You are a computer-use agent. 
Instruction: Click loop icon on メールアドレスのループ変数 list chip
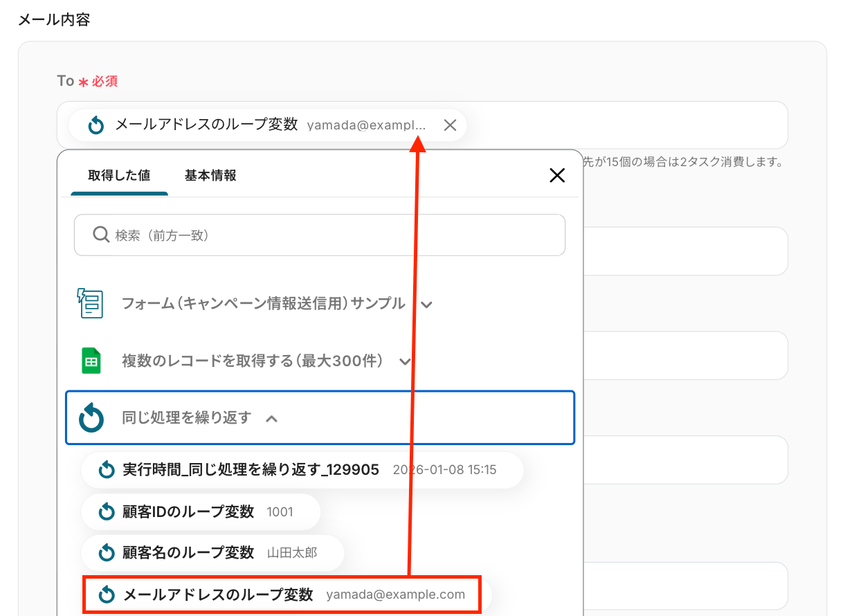click(x=107, y=595)
